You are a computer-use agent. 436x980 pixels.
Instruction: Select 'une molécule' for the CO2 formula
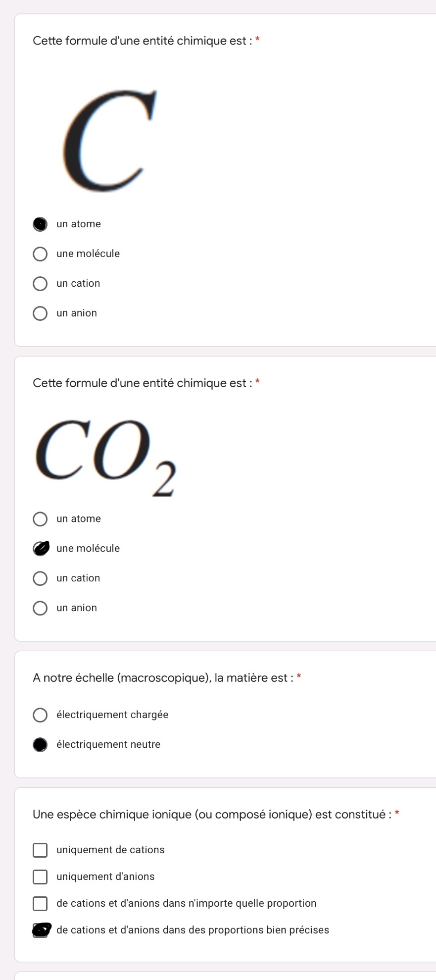pyautogui.click(x=40, y=549)
